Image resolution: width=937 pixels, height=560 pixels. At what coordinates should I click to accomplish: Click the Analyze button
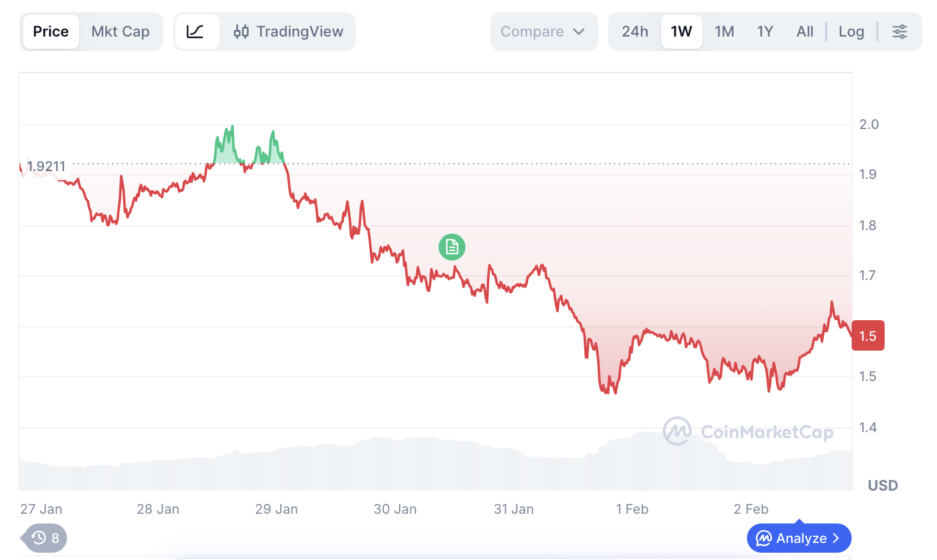tap(798, 539)
